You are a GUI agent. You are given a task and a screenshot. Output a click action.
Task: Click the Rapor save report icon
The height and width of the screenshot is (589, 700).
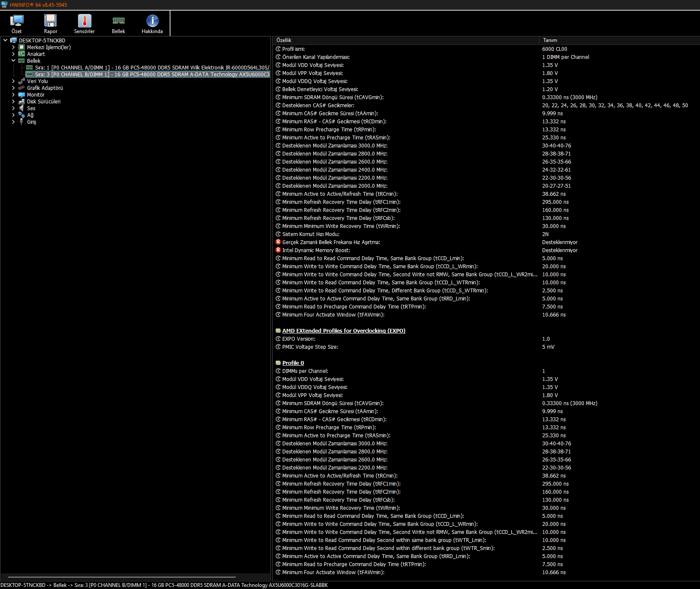tap(50, 21)
